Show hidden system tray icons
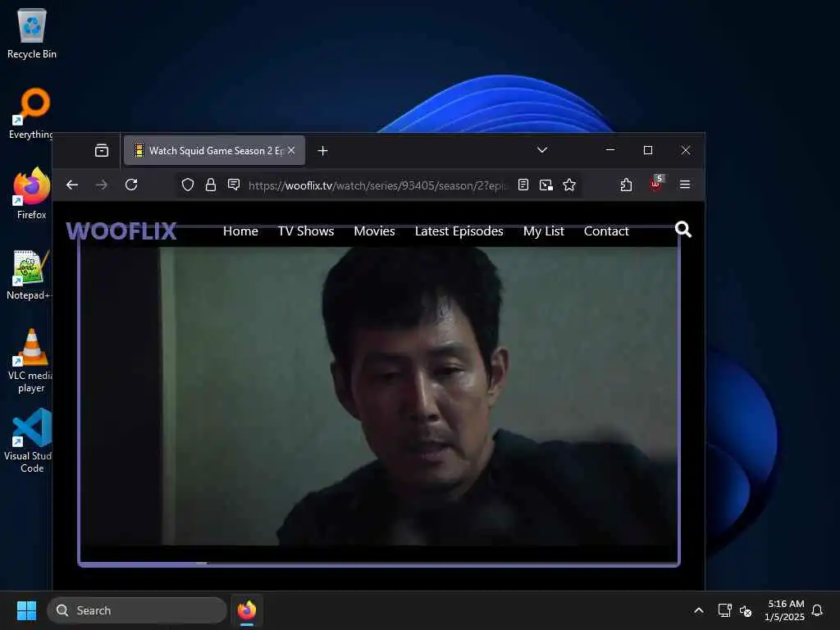Screen dimensions: 840x630 [699, 610]
